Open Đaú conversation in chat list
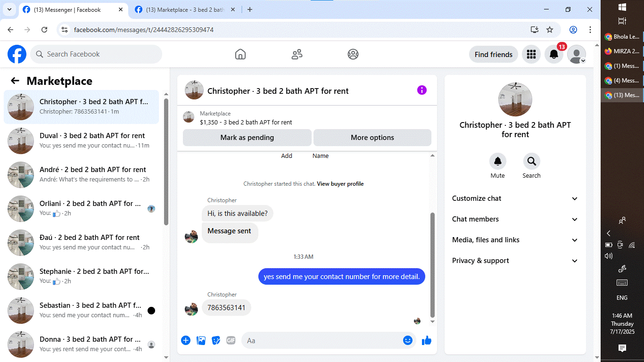This screenshot has height=362, width=644. [x=82, y=243]
